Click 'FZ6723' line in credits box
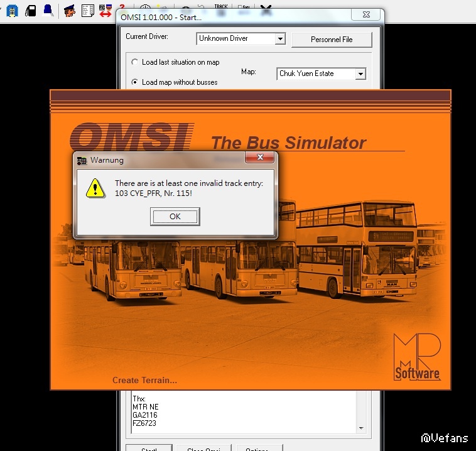 click(144, 423)
